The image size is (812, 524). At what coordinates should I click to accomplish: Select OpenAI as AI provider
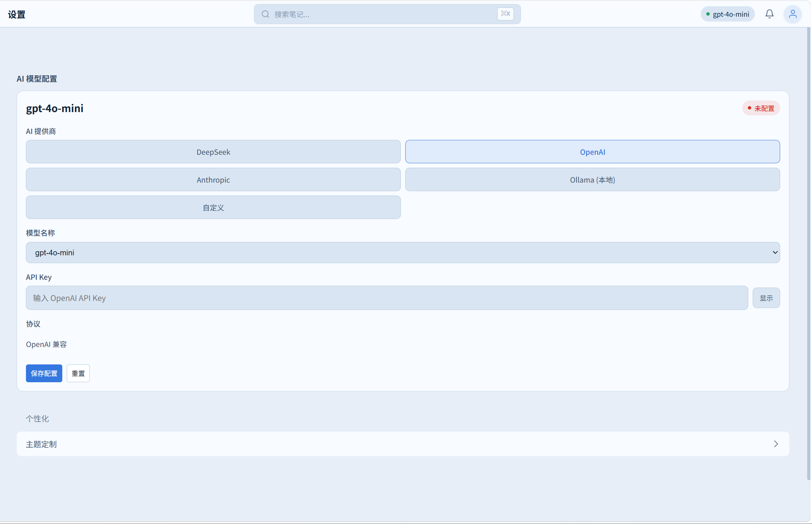(593, 152)
